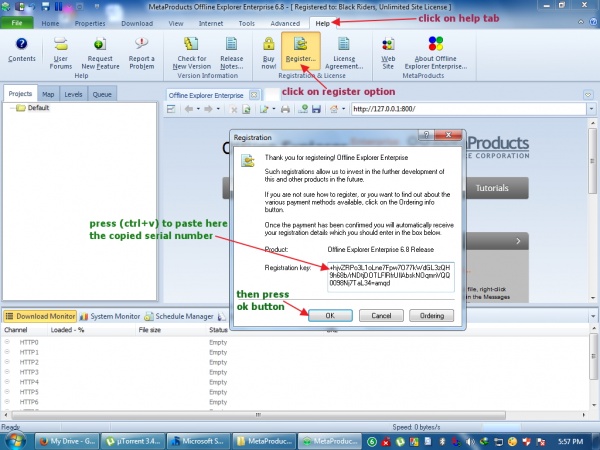Click the Print icon in browser toolbar
The width and height of the screenshot is (600, 450).
(x=285, y=109)
